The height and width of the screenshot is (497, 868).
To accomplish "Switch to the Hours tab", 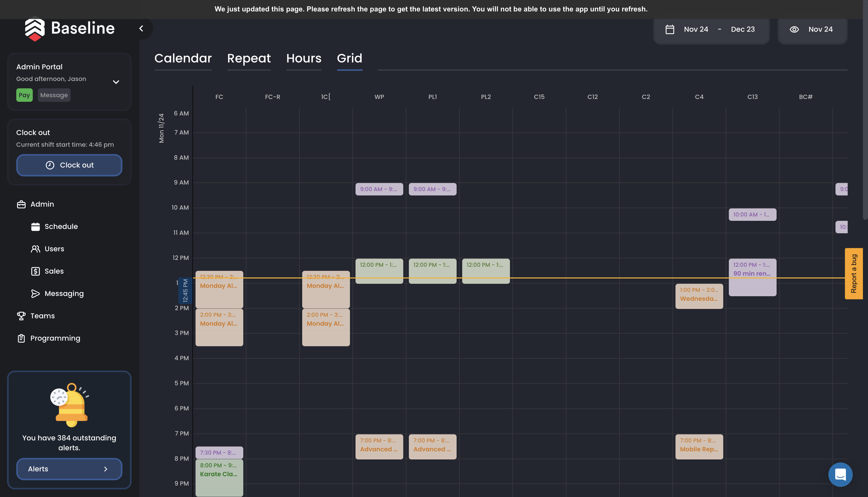I will 303,58.
